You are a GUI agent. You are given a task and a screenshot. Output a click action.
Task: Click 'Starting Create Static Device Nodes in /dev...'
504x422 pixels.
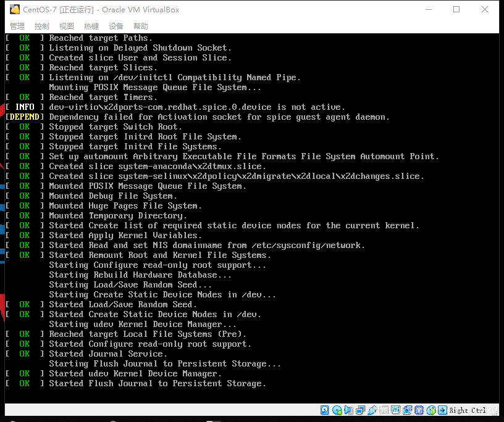(162, 295)
